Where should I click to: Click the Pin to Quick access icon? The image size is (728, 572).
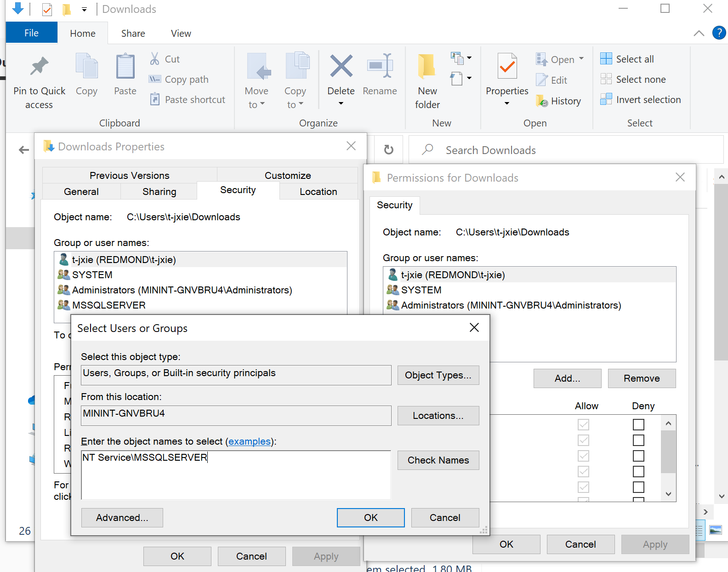pos(39,67)
